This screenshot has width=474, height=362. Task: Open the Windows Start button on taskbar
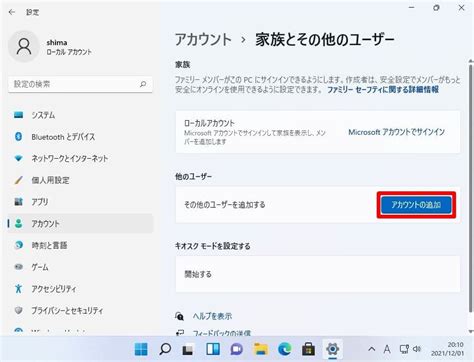pos(141,349)
